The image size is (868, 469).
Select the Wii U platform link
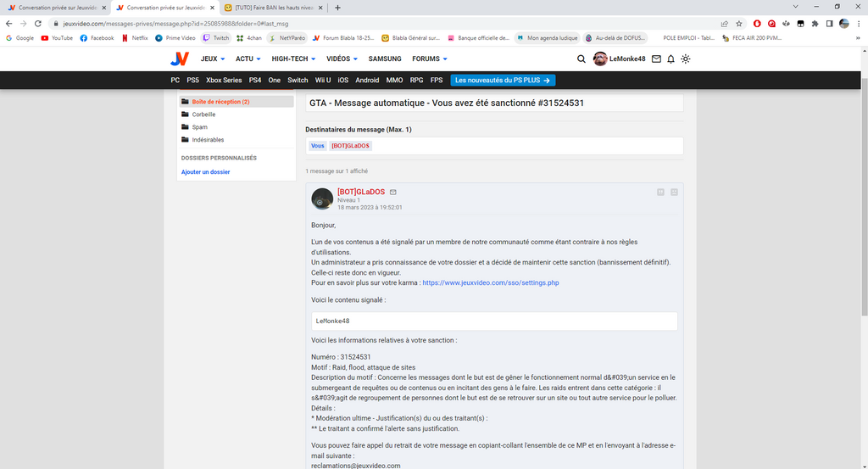[x=323, y=81]
